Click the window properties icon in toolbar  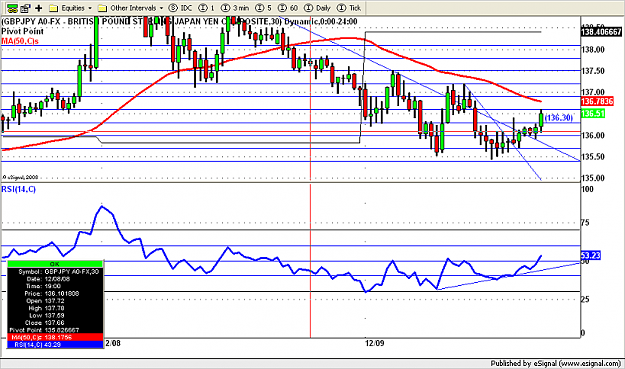point(26,8)
